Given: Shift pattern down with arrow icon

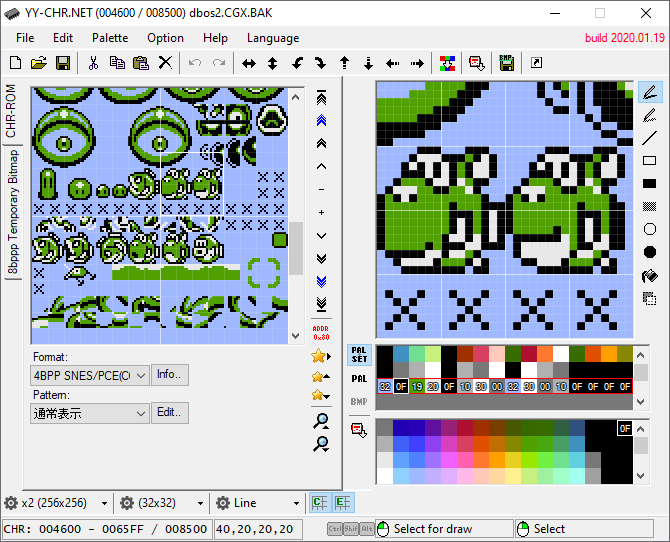Looking at the screenshot, I should [x=368, y=64].
